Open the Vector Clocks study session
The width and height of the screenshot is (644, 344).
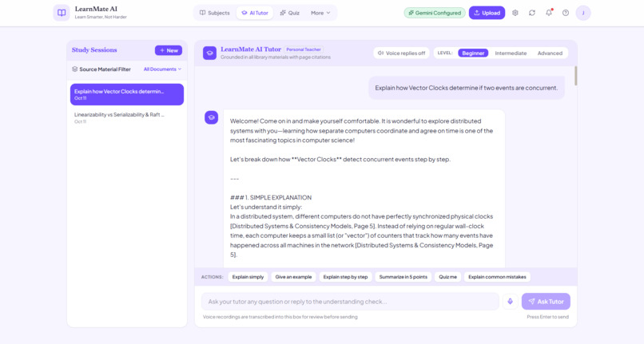click(x=127, y=94)
